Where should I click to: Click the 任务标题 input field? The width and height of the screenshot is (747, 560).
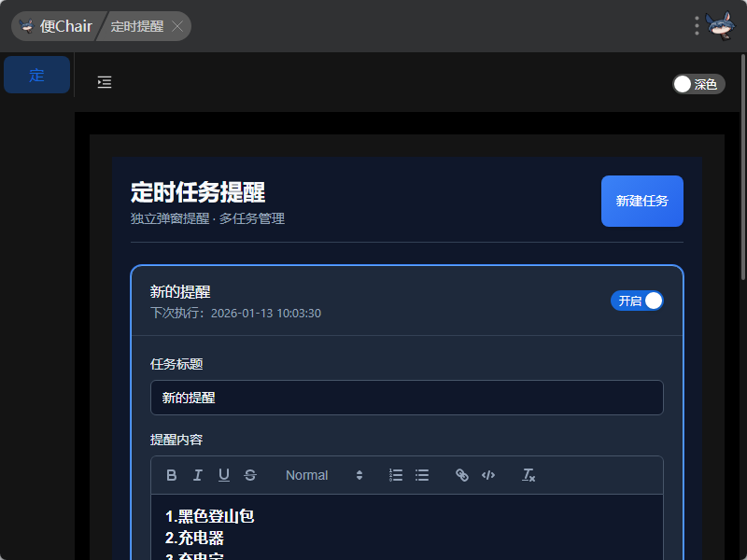pyautogui.click(x=407, y=398)
